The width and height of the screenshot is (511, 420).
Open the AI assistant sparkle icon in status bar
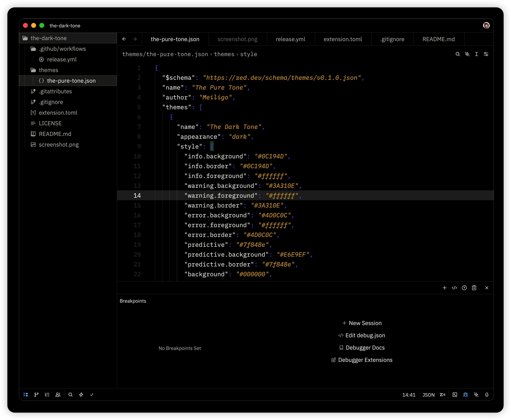pyautogui.click(x=476, y=395)
